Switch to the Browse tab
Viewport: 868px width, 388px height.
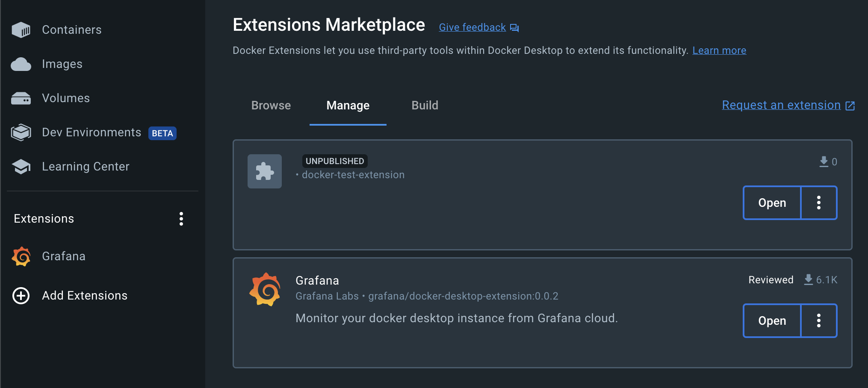pos(271,106)
